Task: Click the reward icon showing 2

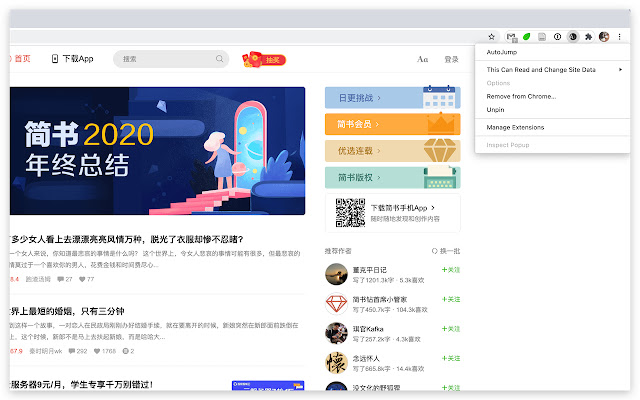Action: coord(126,351)
